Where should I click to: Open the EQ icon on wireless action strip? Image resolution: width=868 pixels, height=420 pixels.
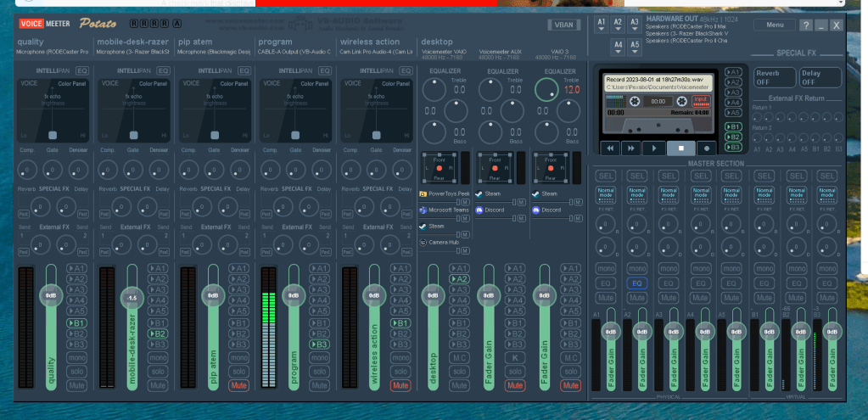406,70
